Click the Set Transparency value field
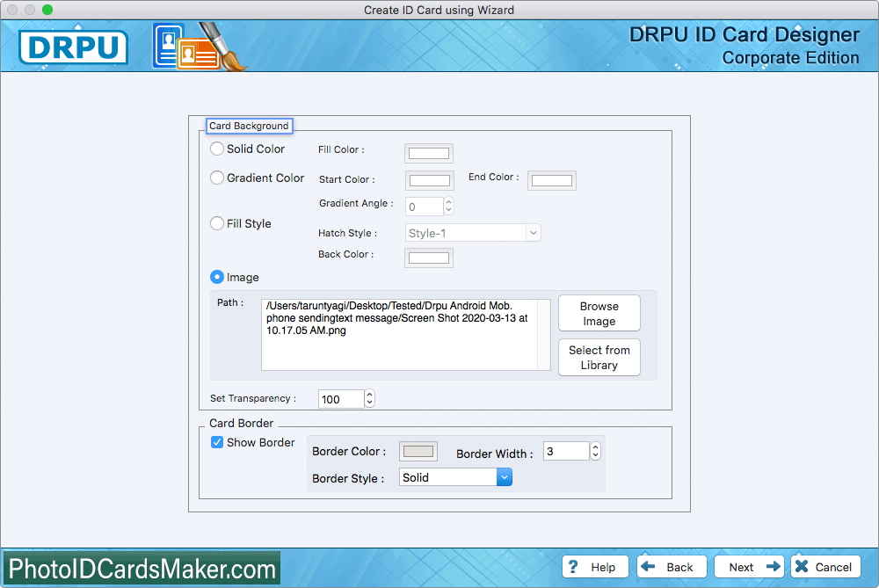The width and height of the screenshot is (879, 588). click(341, 398)
